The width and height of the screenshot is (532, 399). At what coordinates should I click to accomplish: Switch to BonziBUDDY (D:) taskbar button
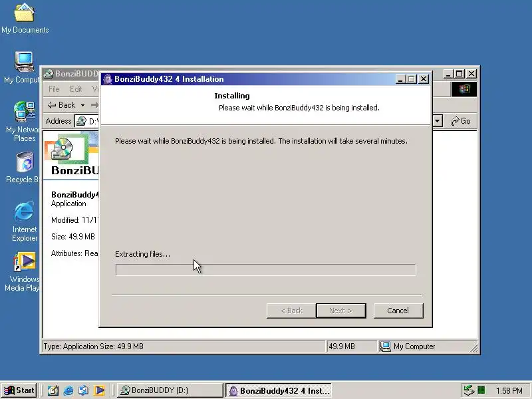point(170,390)
